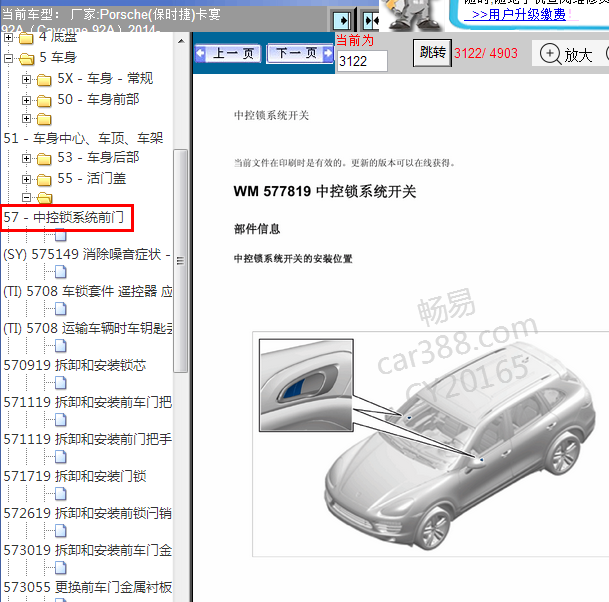Open '571119 拆卸和安装前车门把' entry
The height and width of the screenshot is (602, 609).
(87, 402)
